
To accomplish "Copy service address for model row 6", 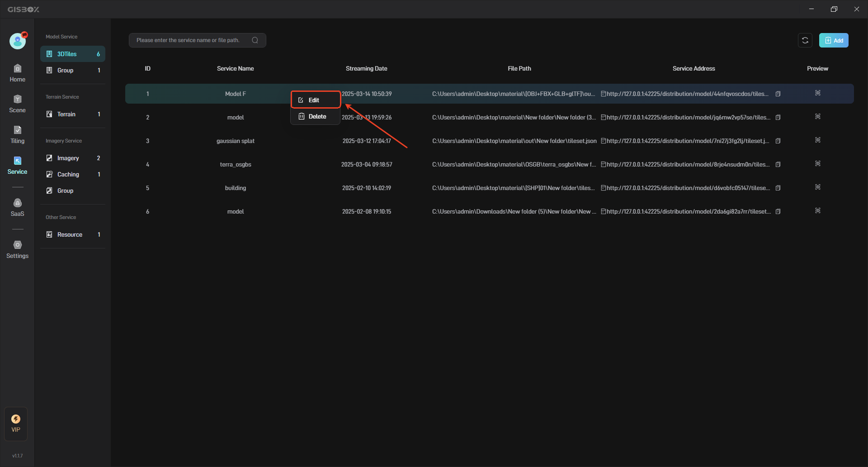I will coord(778,212).
